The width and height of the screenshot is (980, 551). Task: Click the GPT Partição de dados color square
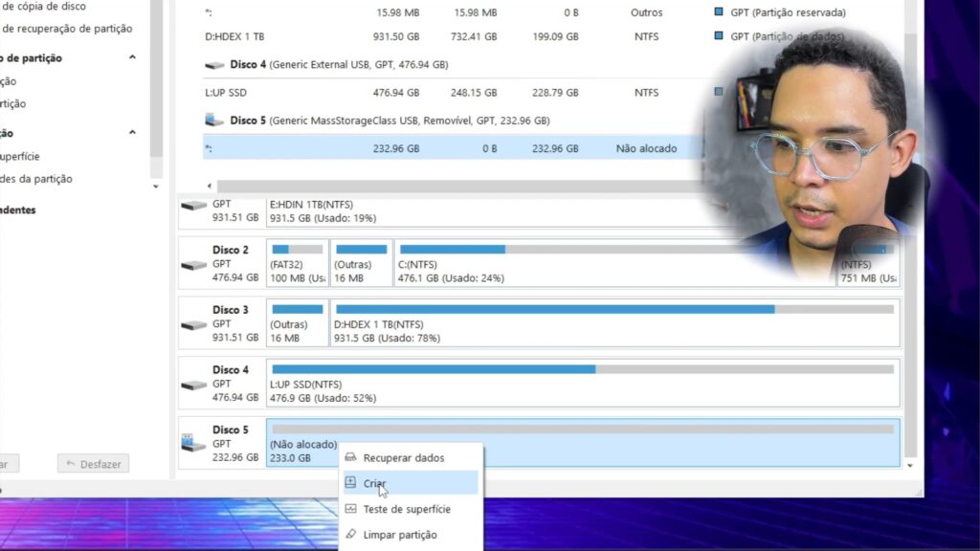click(719, 36)
